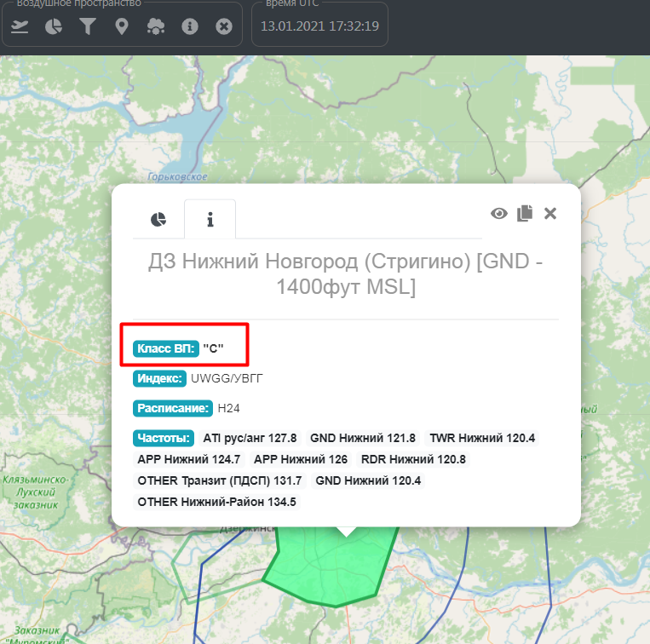Copy zone info with the popup copy icon
650x644 pixels.
pos(525,213)
